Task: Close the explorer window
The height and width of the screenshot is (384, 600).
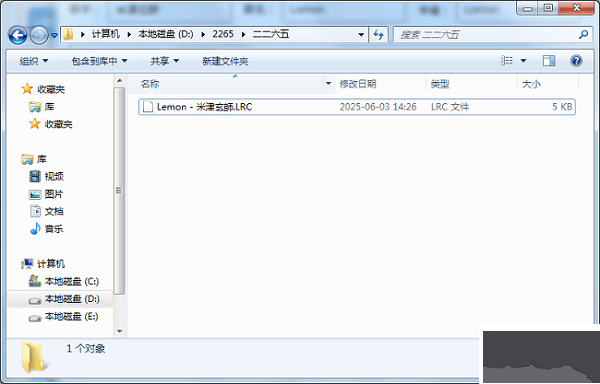Action: (577, 8)
